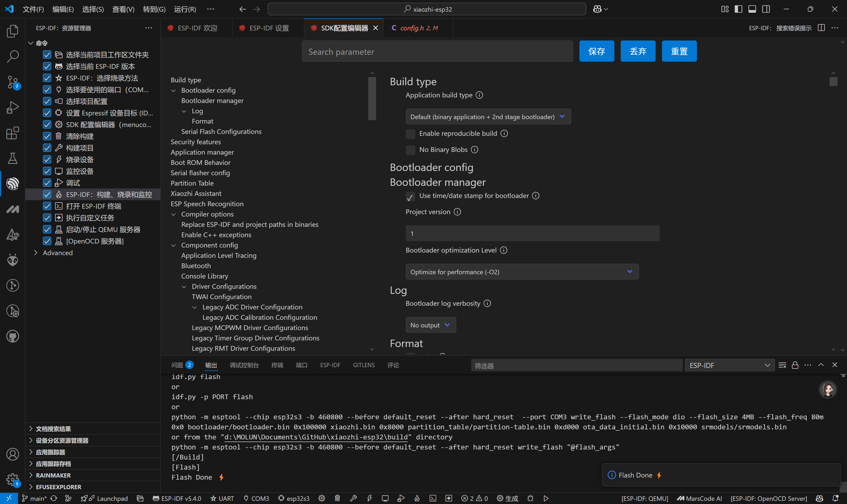Switch to the 终端 panel tab
The height and width of the screenshot is (504, 847).
coord(277,365)
